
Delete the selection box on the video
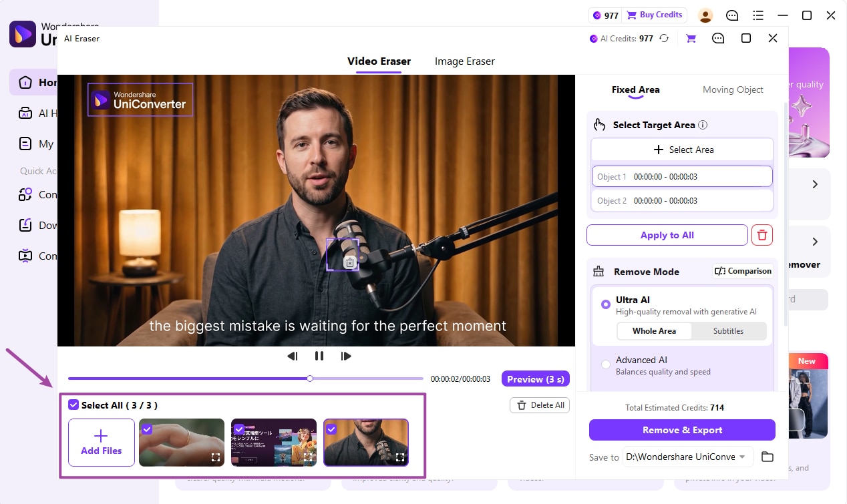[x=349, y=263]
